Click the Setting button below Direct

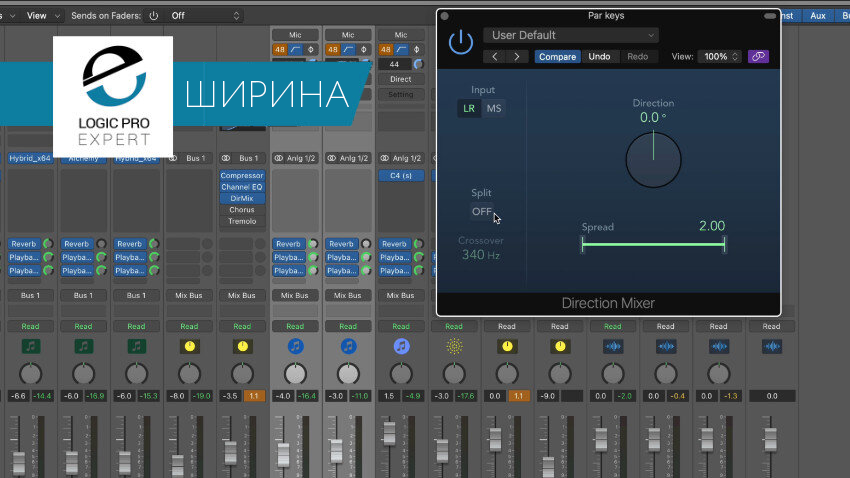(401, 94)
